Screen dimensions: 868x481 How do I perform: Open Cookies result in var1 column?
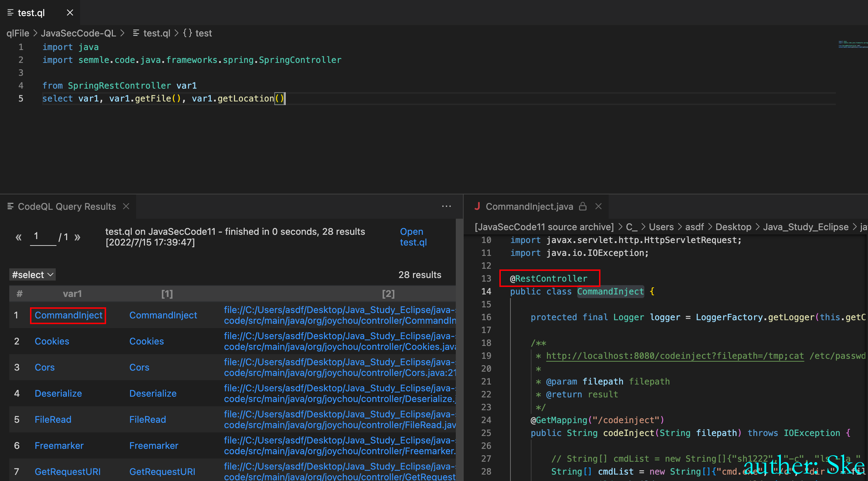coord(52,341)
